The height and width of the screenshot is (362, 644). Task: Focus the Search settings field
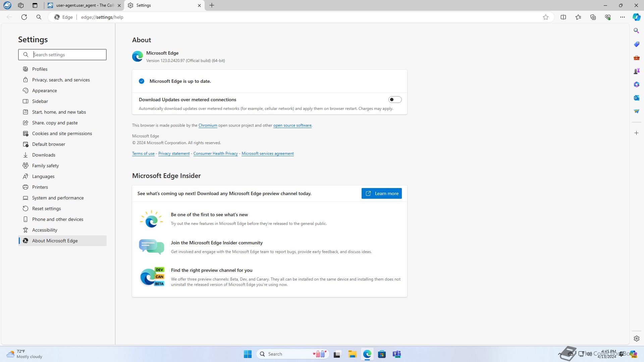coord(62,55)
